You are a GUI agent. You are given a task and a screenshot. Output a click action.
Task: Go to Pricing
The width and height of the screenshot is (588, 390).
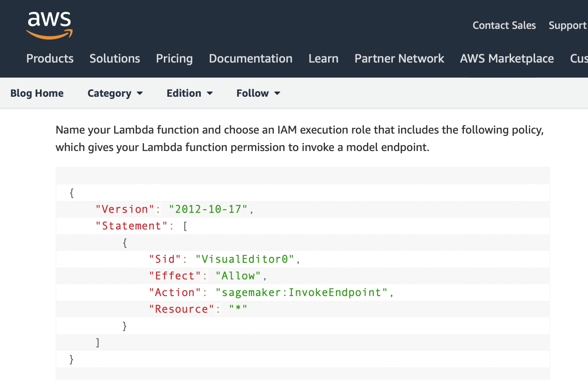(174, 59)
